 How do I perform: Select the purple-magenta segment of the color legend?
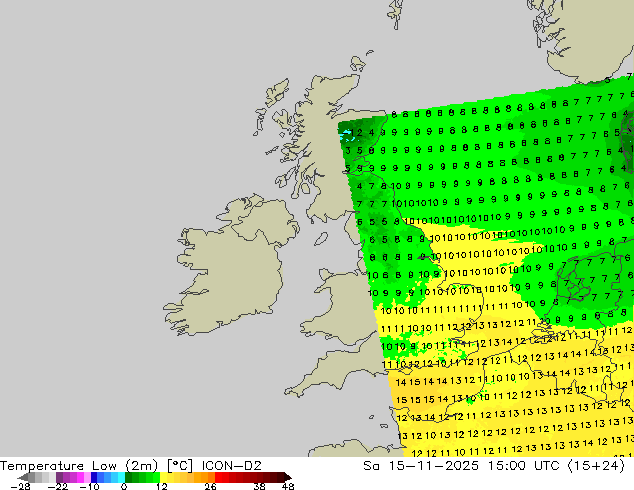(x=74, y=477)
